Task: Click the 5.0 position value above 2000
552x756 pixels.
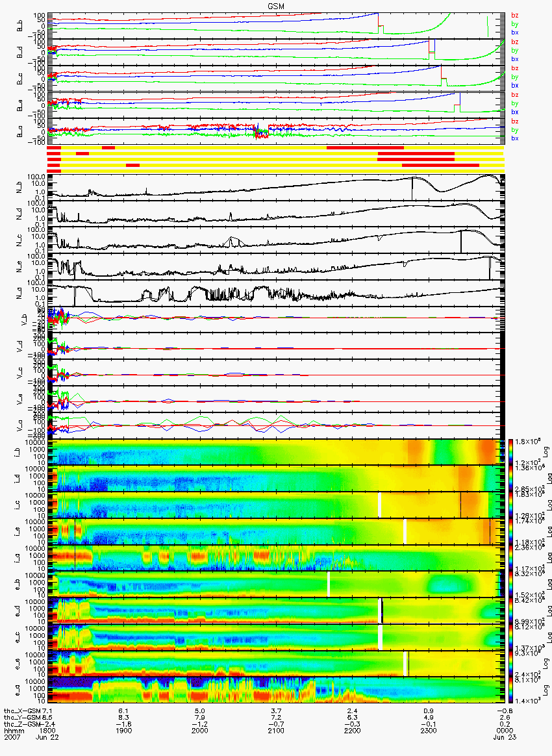Action: 200,711
